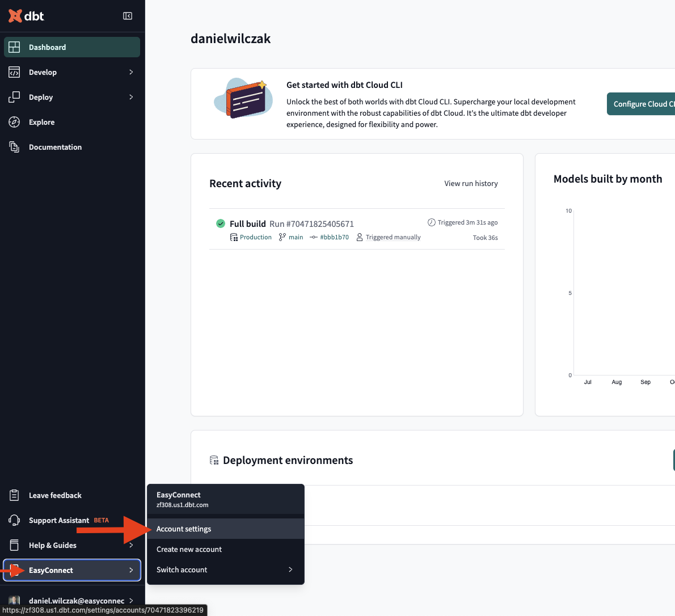This screenshot has width=675, height=616.
Task: Click the Triggered 3m 31s ago text
Action: pos(467,222)
